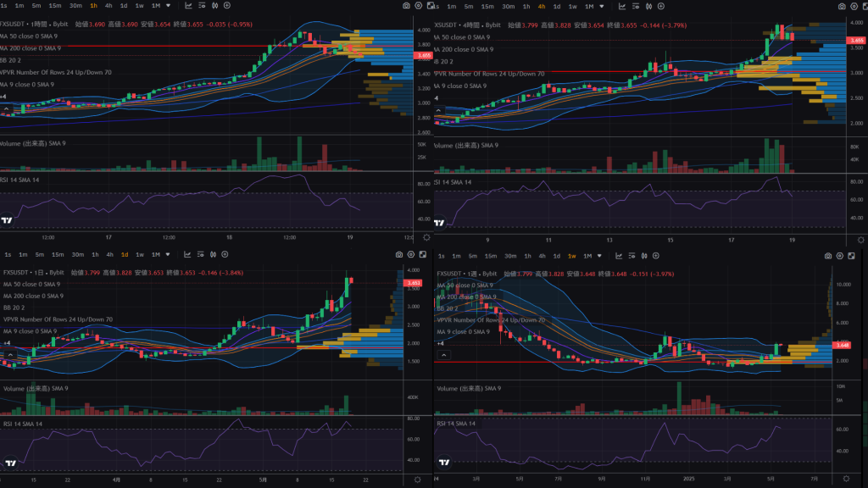Open timeframe dropdown arrow on 1d chart
This screenshot has width=868, height=488.
tap(168, 254)
